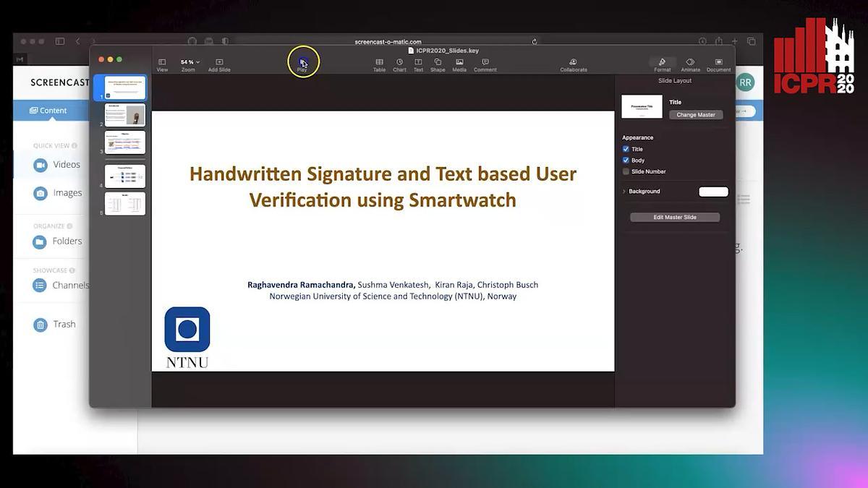Insert a Table from the toolbar
This screenshot has height=488, width=868.
click(379, 63)
